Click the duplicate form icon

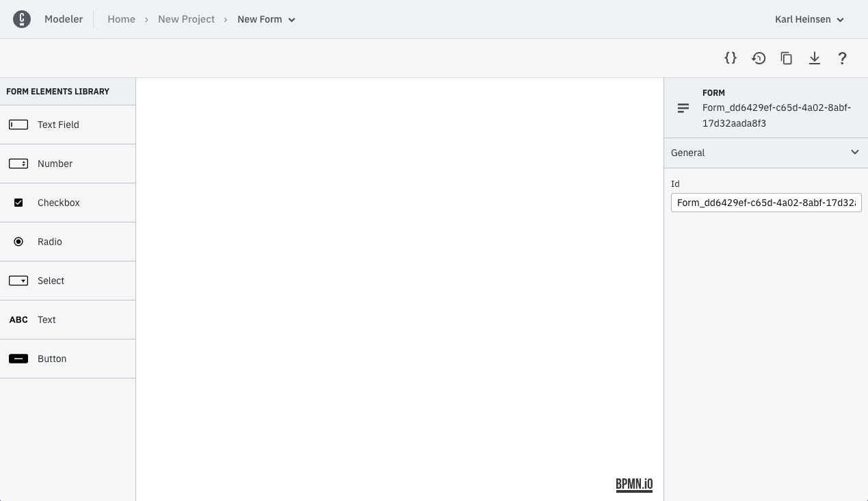pos(787,58)
